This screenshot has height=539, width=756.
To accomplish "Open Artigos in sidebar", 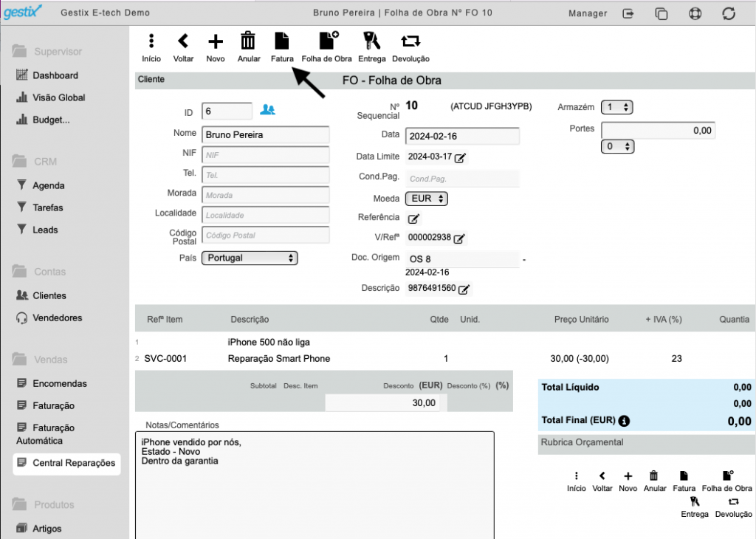I will 47,529.
